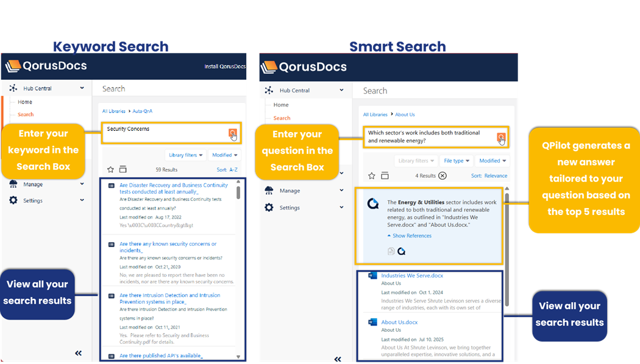Click the QPilot icon below Show References
Screen dimensions: 640x364
pos(402,251)
